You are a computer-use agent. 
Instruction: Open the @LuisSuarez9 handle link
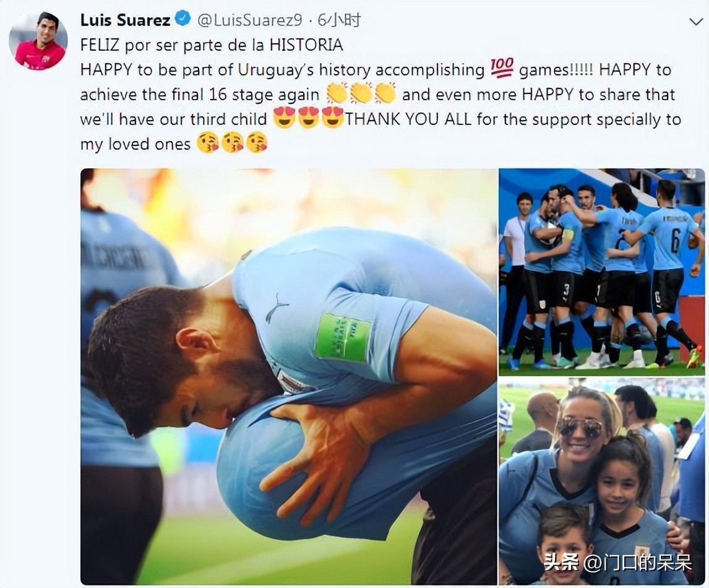[x=249, y=20]
